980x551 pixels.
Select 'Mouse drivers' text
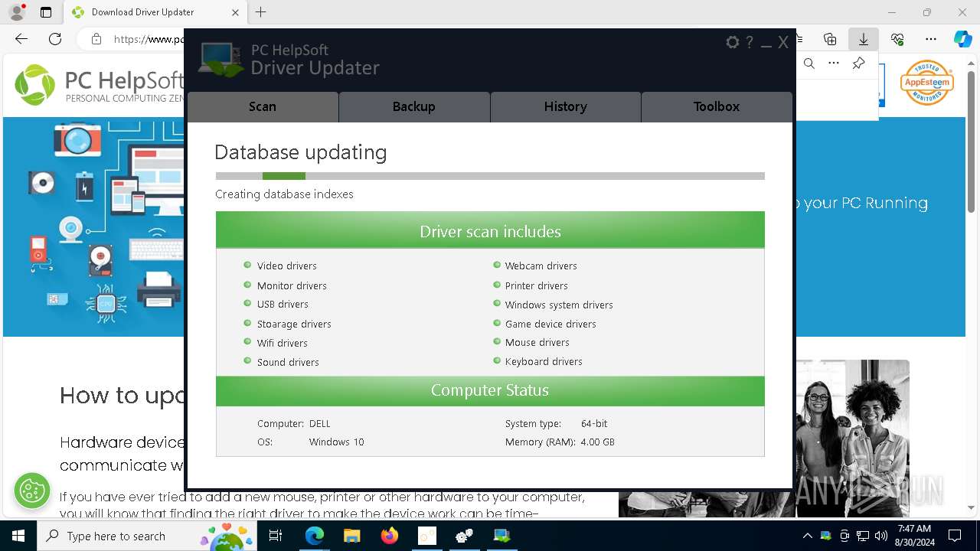[537, 342]
